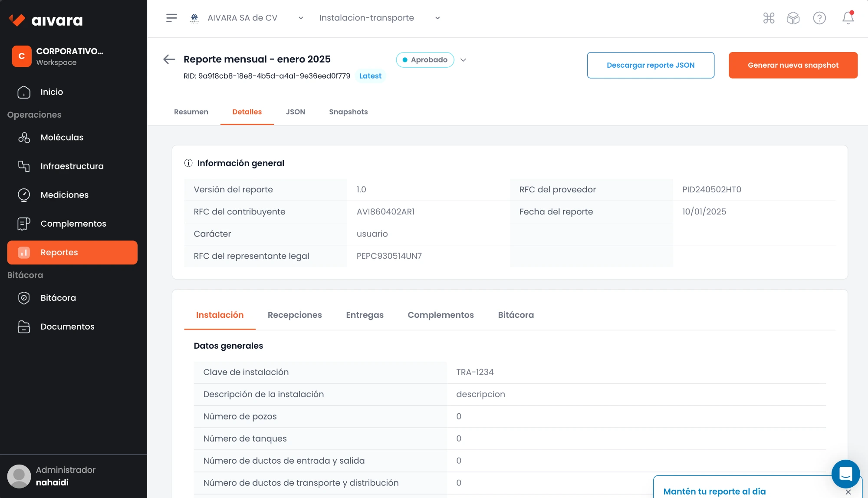Click the cube package icon in header
This screenshot has height=498, width=868.
click(793, 18)
